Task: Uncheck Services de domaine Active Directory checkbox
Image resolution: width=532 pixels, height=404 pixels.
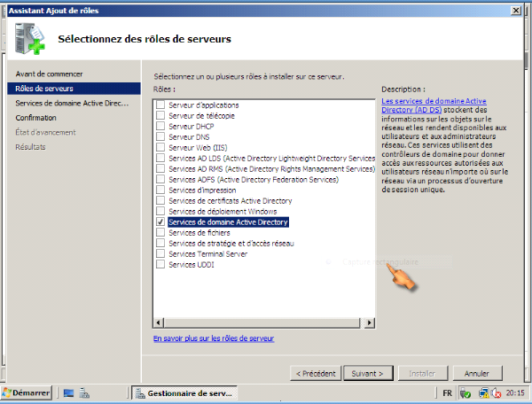Action: (160, 221)
